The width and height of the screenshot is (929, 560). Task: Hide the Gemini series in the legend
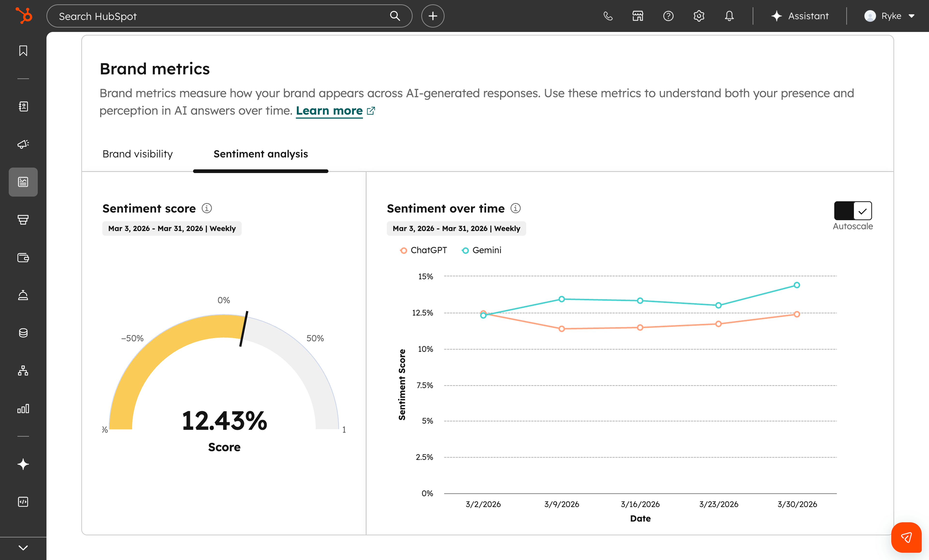click(481, 250)
